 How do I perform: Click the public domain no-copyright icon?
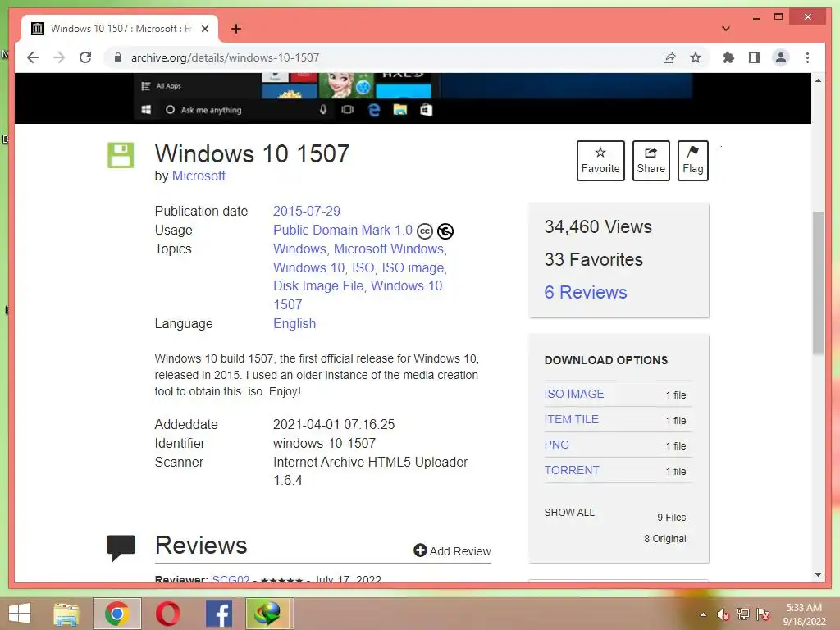tap(445, 231)
